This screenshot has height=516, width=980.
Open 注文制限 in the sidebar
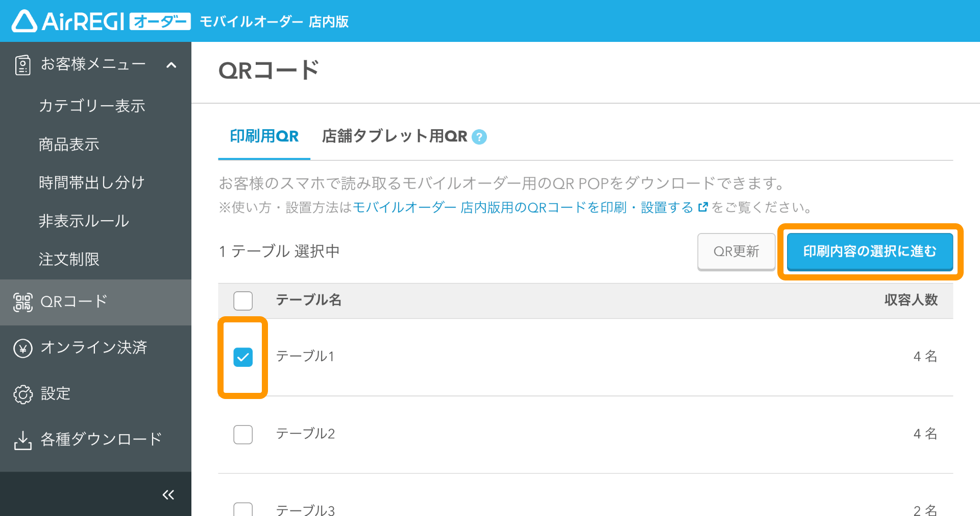click(x=69, y=259)
